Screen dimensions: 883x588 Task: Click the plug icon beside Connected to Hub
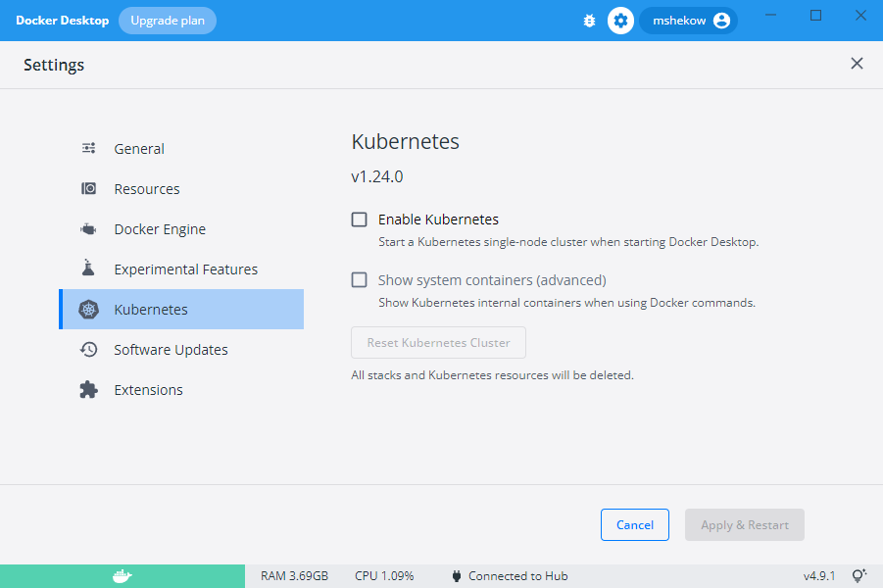457,576
